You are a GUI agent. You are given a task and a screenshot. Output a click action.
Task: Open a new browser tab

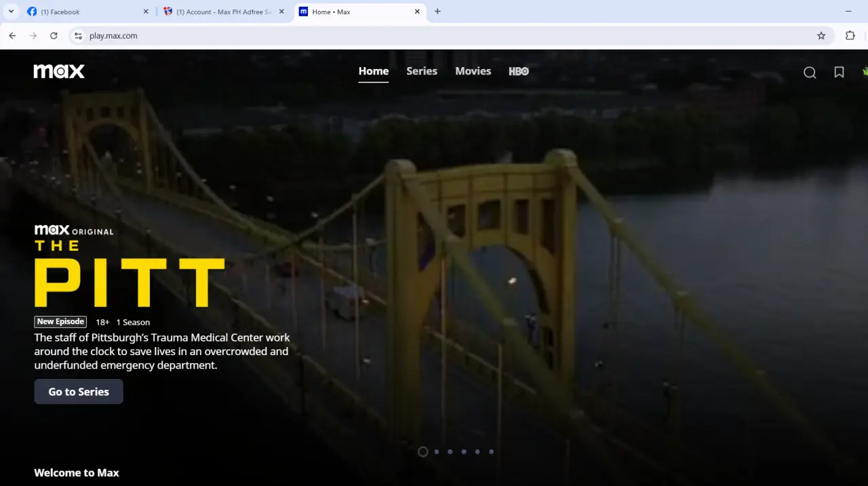coord(437,12)
